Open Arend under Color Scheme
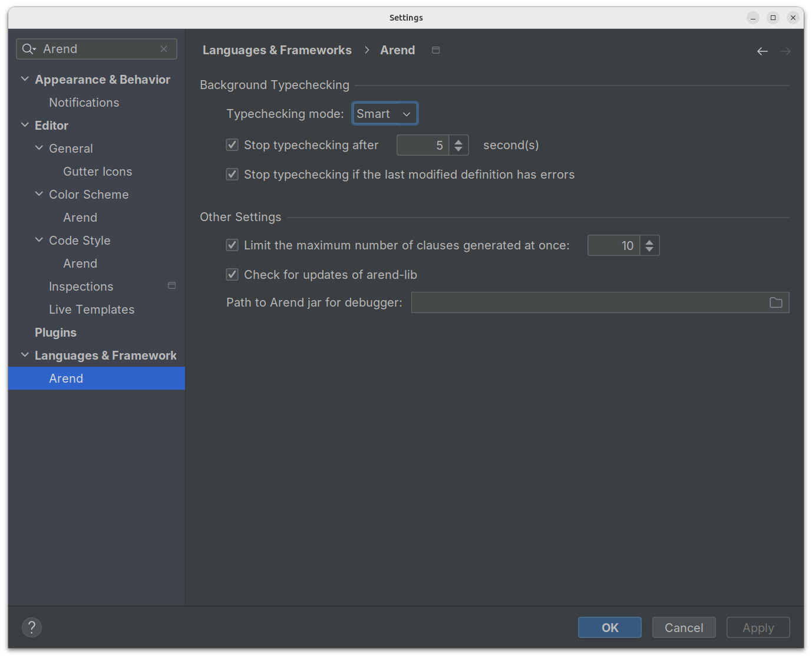This screenshot has height=658, width=812. click(80, 218)
